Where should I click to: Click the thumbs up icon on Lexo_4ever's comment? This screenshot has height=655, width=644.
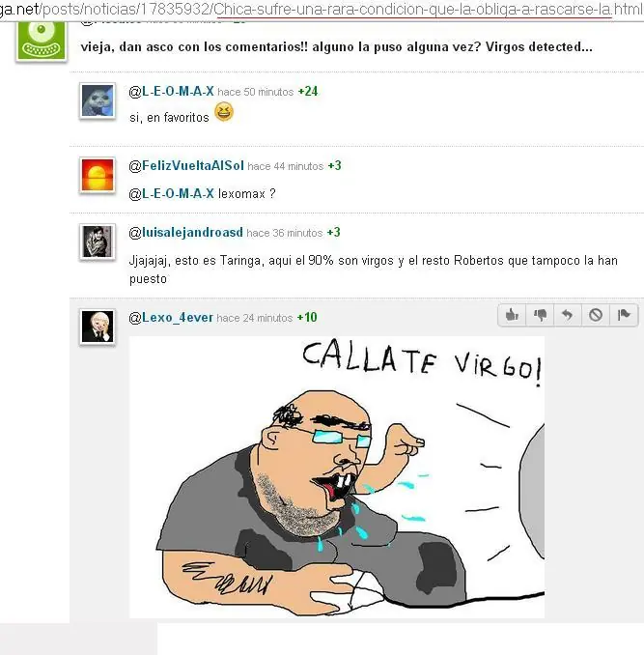click(512, 315)
